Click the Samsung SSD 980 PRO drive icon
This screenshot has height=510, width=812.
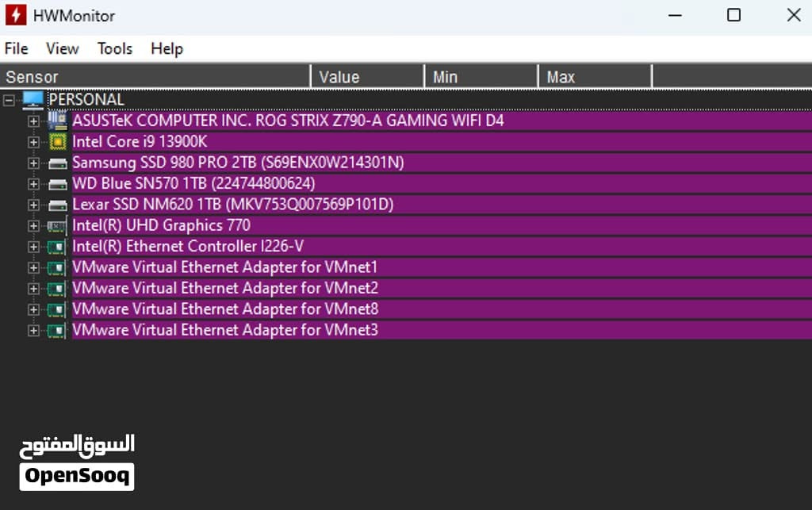point(57,163)
